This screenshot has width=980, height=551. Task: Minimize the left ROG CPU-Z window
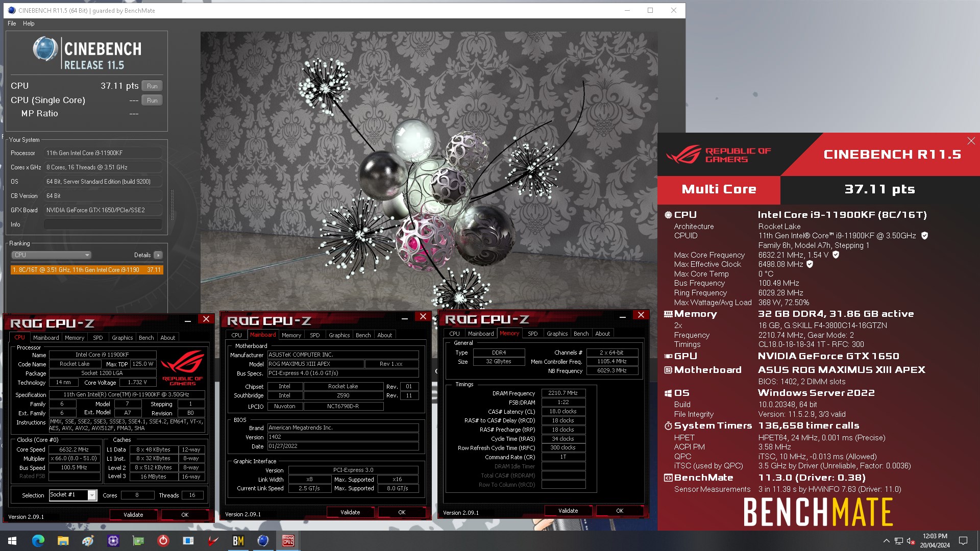coord(188,320)
